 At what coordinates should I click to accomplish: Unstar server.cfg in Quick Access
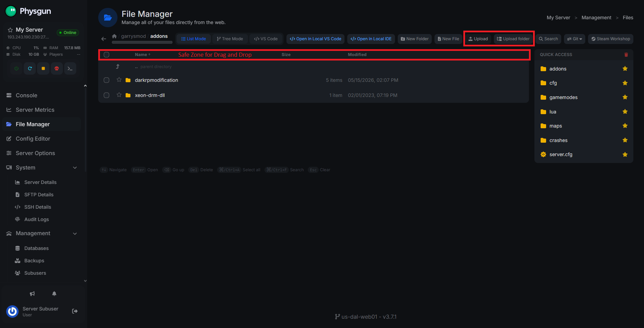pyautogui.click(x=625, y=154)
